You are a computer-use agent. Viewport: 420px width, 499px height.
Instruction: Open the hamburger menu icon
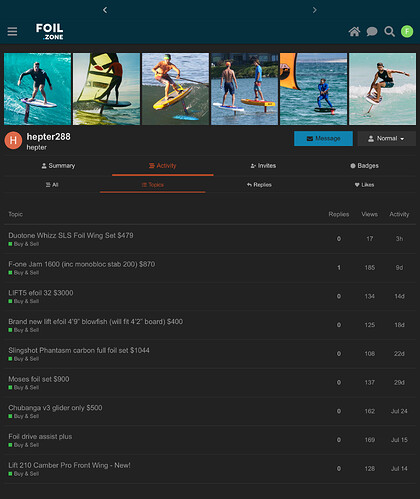click(12, 31)
